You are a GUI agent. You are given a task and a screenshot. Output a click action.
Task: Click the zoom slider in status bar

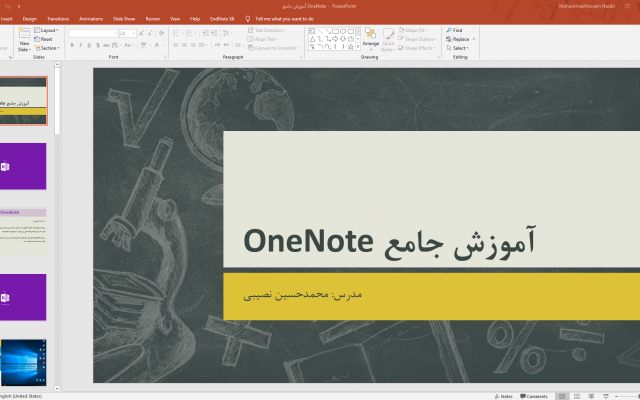628,396
